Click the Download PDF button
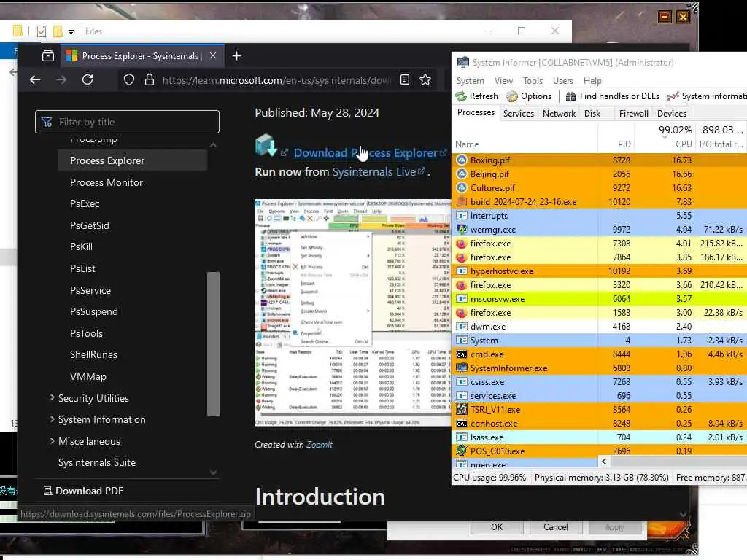The width and height of the screenshot is (747, 560). tap(83, 491)
